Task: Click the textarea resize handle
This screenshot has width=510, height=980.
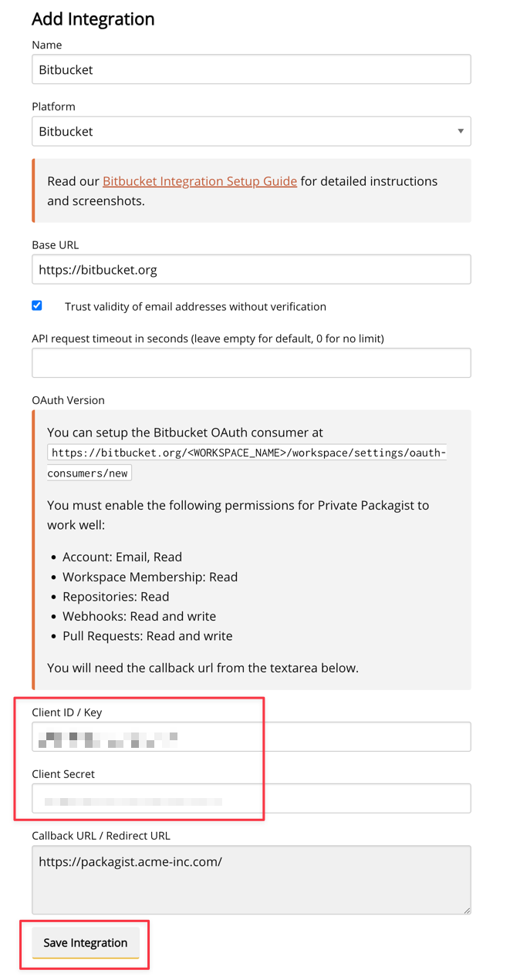Action: [x=467, y=912]
